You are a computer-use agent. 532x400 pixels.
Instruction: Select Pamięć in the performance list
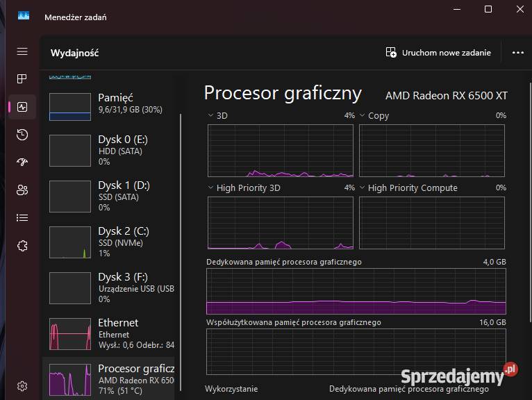tap(108, 106)
